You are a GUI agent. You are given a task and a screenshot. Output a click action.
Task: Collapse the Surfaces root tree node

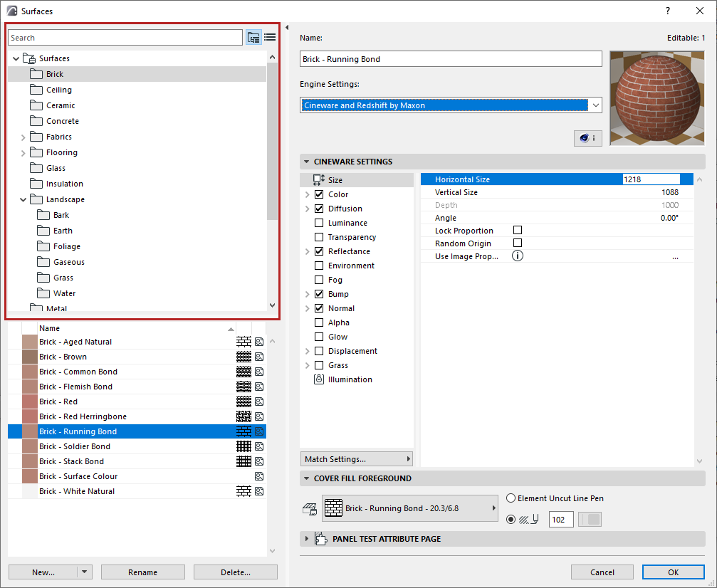point(16,58)
